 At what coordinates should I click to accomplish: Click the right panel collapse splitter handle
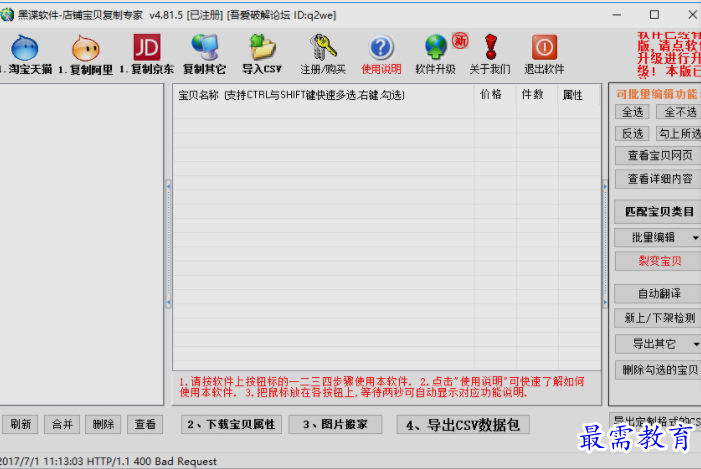(605, 244)
